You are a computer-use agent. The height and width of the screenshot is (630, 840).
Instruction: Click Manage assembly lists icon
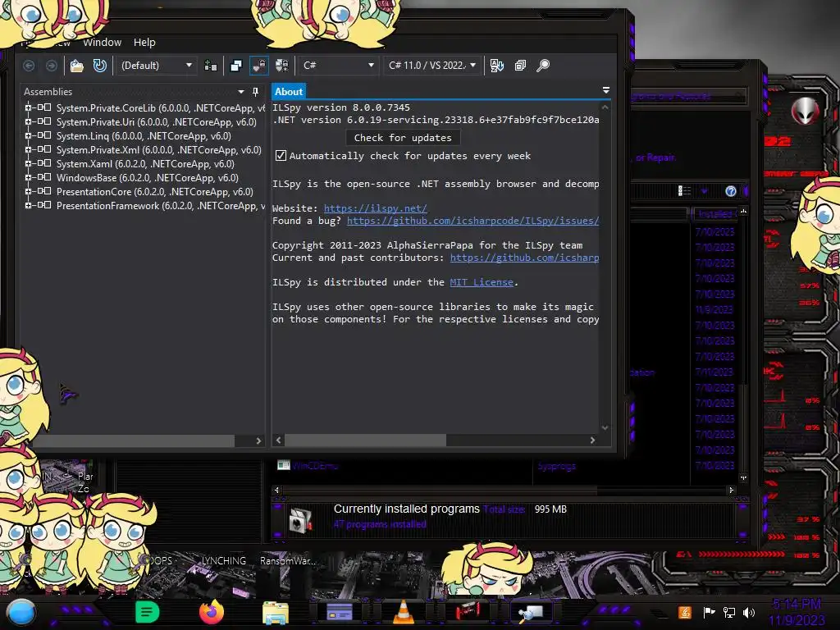[x=211, y=66]
